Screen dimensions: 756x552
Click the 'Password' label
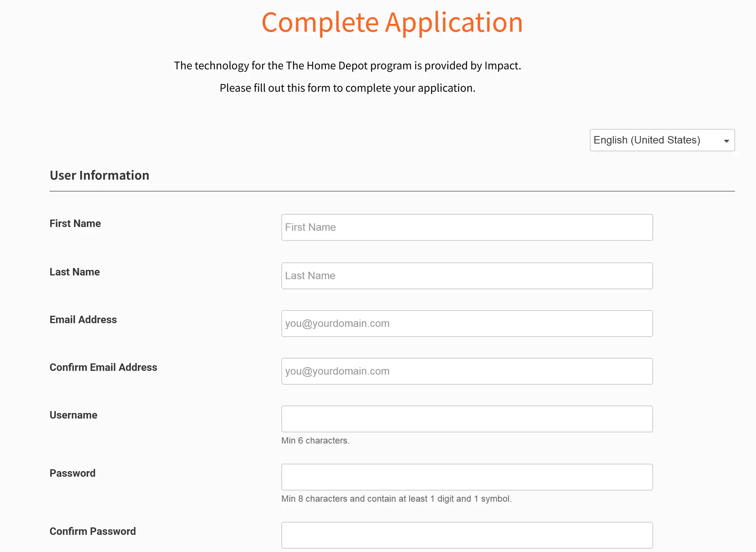(72, 473)
